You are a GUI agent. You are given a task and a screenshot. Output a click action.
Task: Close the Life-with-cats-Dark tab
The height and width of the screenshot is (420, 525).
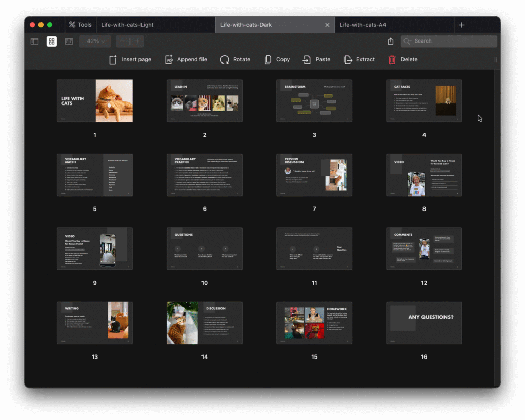[x=327, y=25]
